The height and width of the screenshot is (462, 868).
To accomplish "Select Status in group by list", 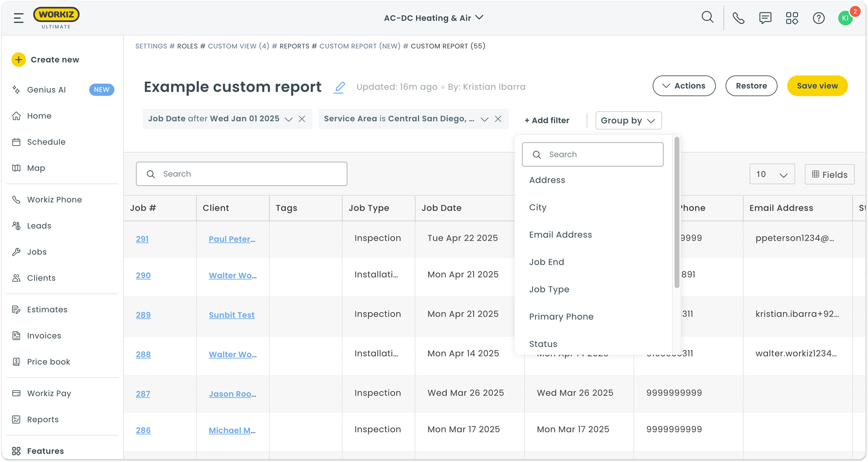I will tap(543, 344).
